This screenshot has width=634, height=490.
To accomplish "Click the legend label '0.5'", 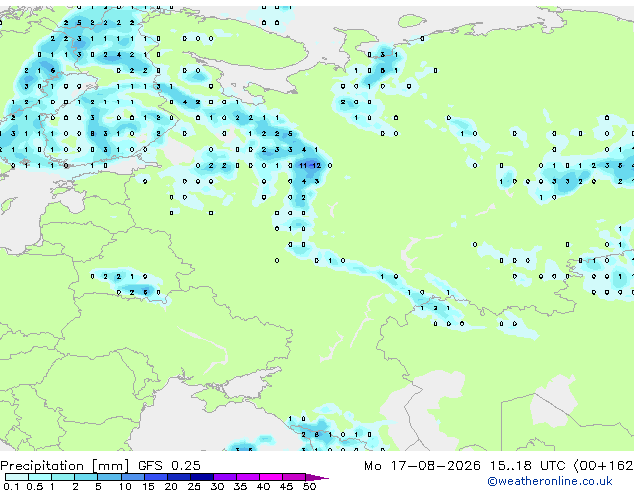I will tap(34, 486).
